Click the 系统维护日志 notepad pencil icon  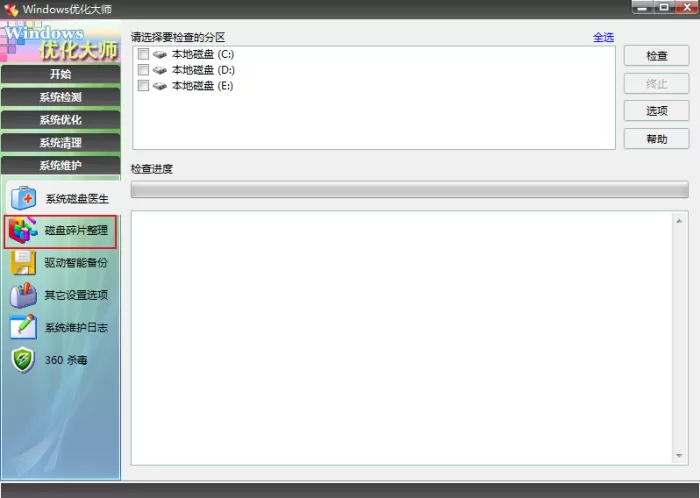(x=23, y=327)
